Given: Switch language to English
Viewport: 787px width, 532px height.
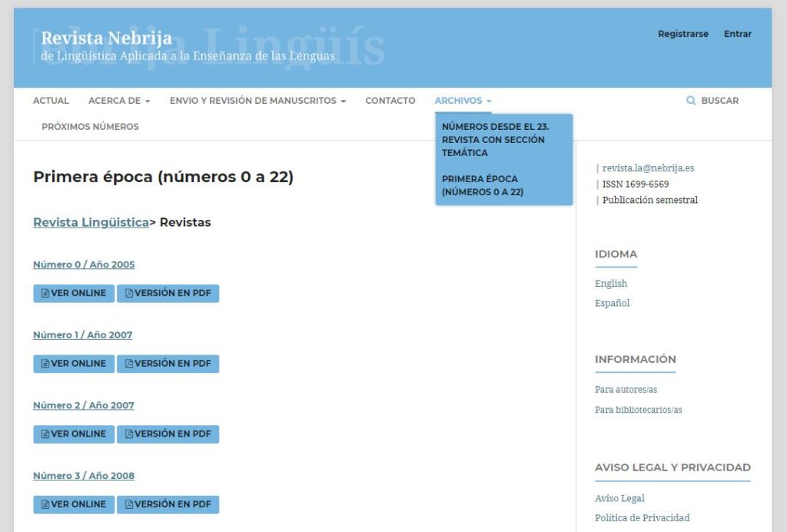Looking at the screenshot, I should pyautogui.click(x=611, y=284).
